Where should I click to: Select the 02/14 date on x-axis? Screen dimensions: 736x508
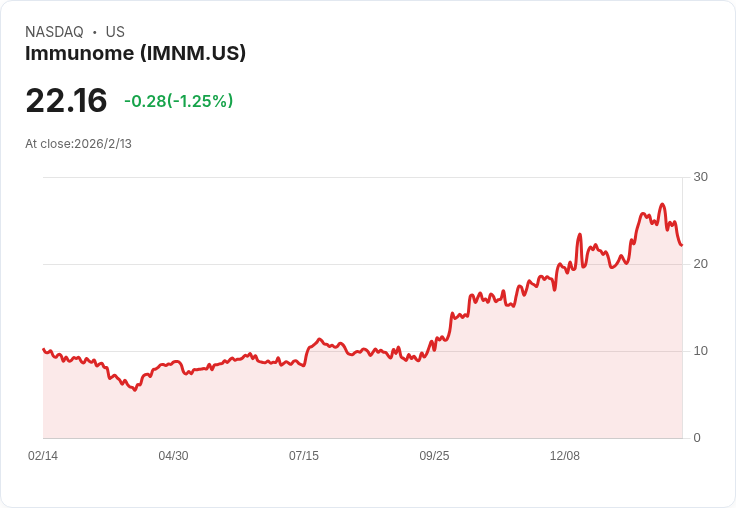coord(43,456)
